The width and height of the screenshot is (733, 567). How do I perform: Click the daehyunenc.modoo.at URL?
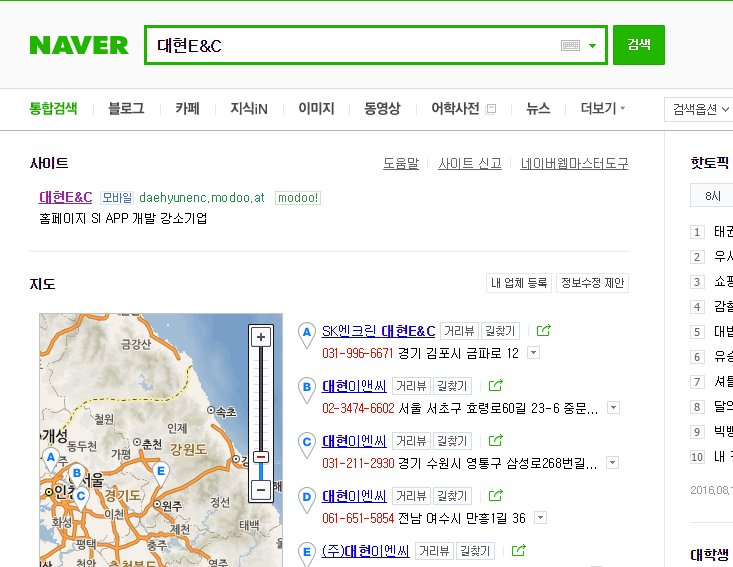[x=202, y=198]
